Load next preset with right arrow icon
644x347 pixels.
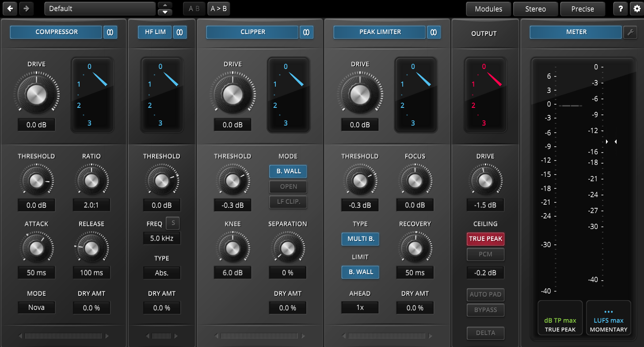(x=27, y=8)
